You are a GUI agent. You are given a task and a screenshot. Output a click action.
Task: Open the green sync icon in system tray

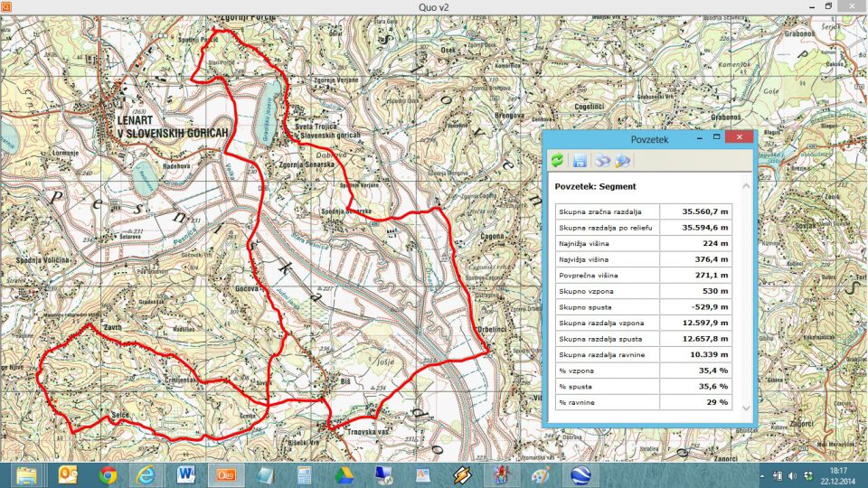point(807,476)
